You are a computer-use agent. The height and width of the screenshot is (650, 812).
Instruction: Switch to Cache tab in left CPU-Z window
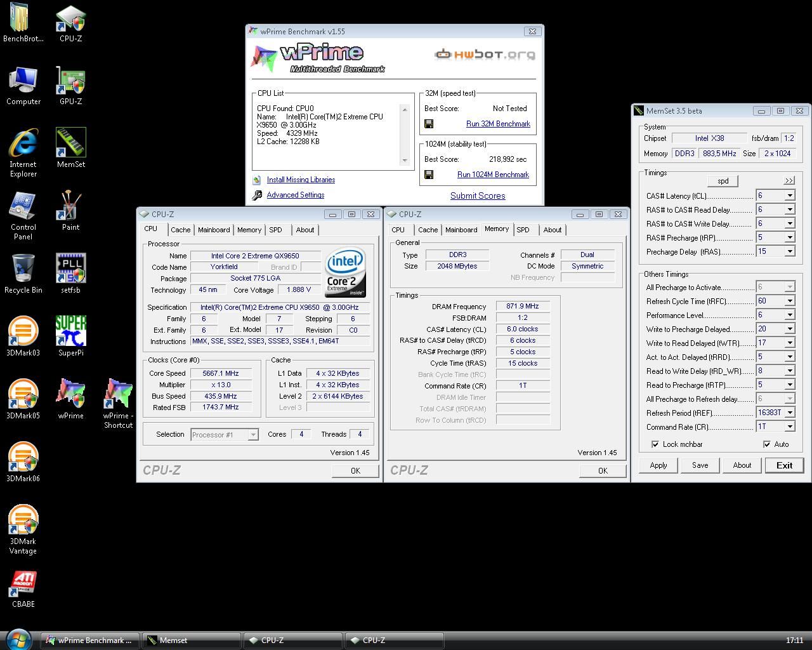pyautogui.click(x=180, y=230)
